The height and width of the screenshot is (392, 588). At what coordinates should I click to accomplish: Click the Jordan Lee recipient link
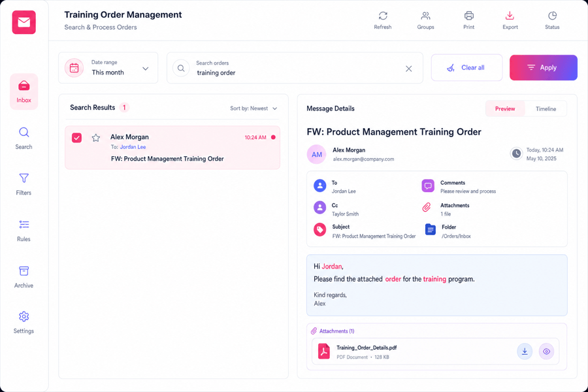[133, 147]
